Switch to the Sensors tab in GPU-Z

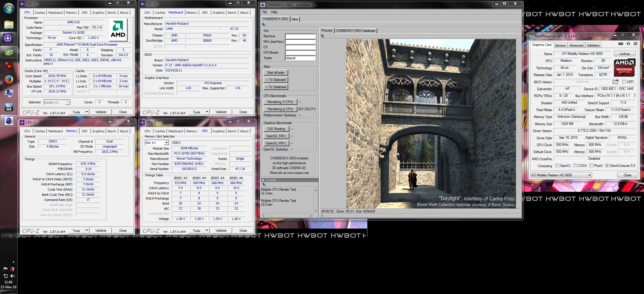coord(560,45)
